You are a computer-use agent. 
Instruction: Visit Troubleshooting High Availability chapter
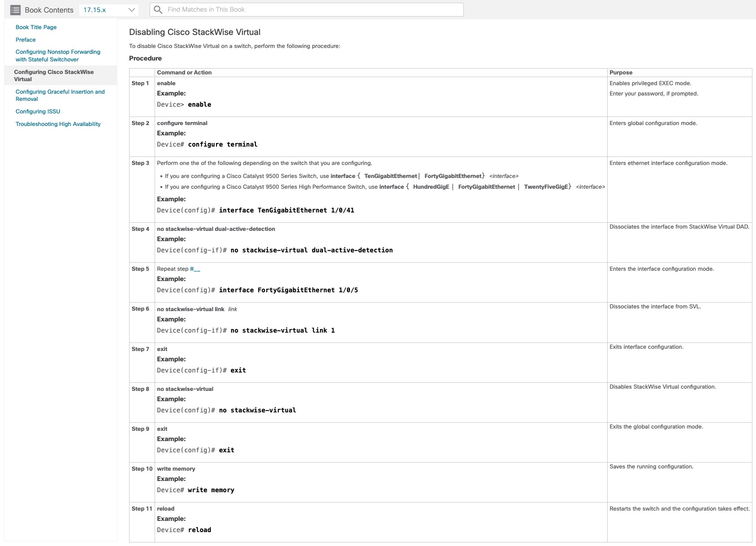coord(58,124)
